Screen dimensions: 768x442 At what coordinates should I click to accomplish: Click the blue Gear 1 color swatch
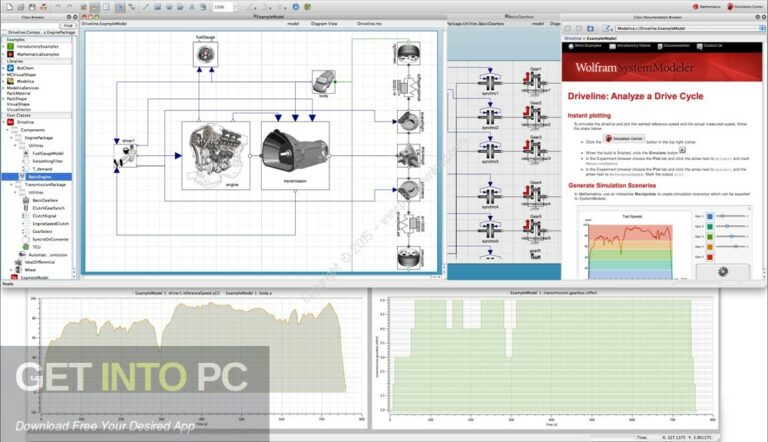[x=710, y=216]
